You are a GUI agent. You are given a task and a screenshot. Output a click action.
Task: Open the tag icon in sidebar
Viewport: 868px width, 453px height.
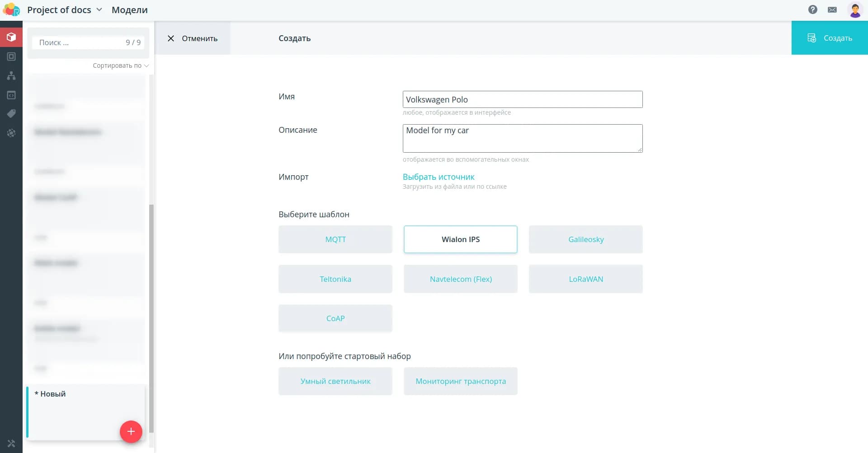tap(11, 114)
